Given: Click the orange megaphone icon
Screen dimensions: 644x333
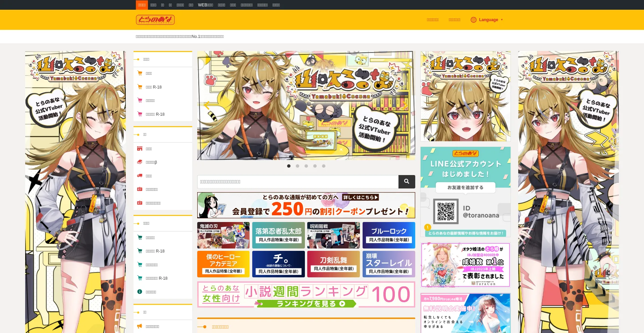Looking at the screenshot, I should tap(140, 326).
